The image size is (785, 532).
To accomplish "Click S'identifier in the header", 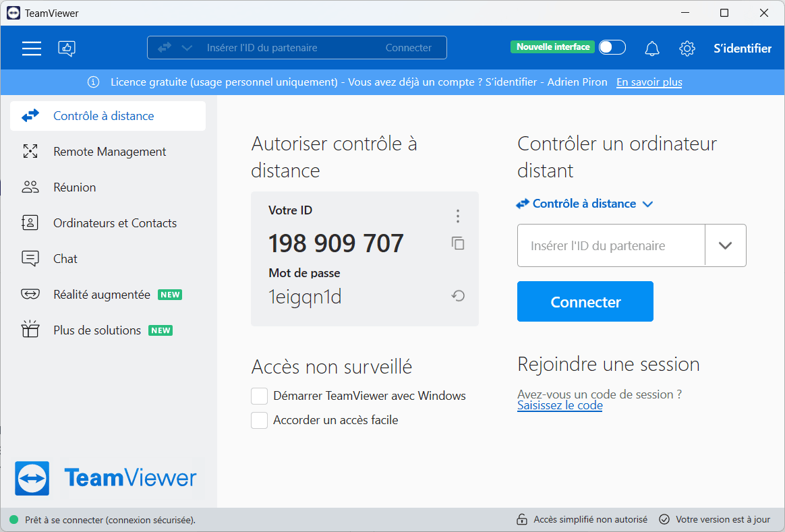I will point(743,49).
